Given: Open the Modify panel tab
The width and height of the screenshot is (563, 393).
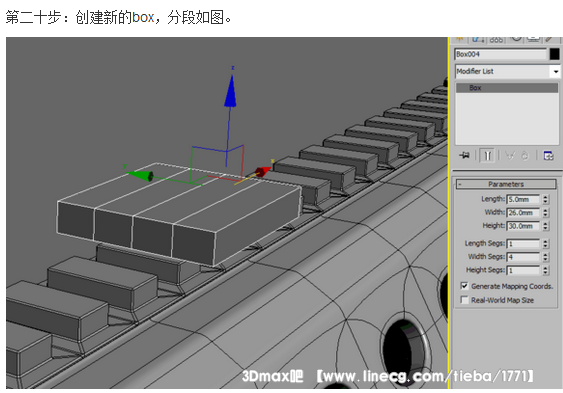Looking at the screenshot, I should 478,39.
